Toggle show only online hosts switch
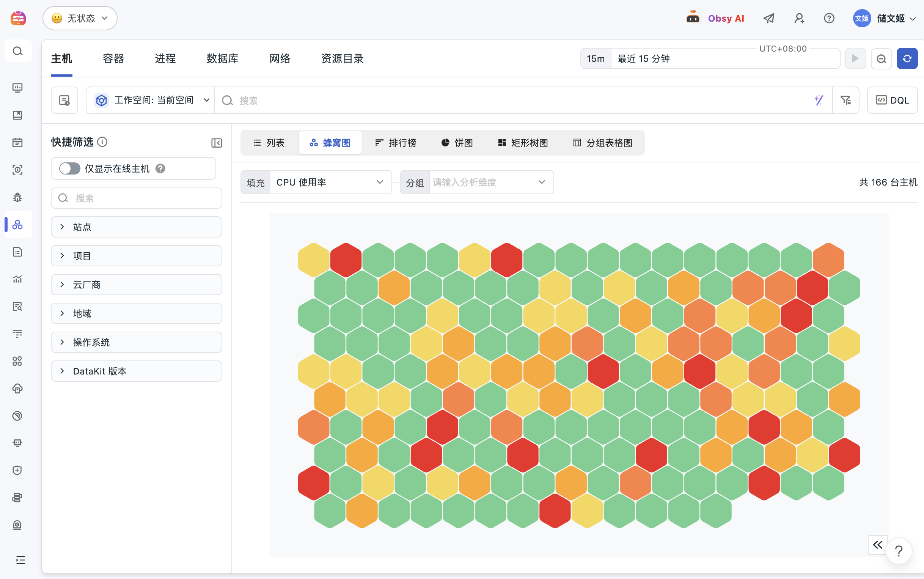 69,168
